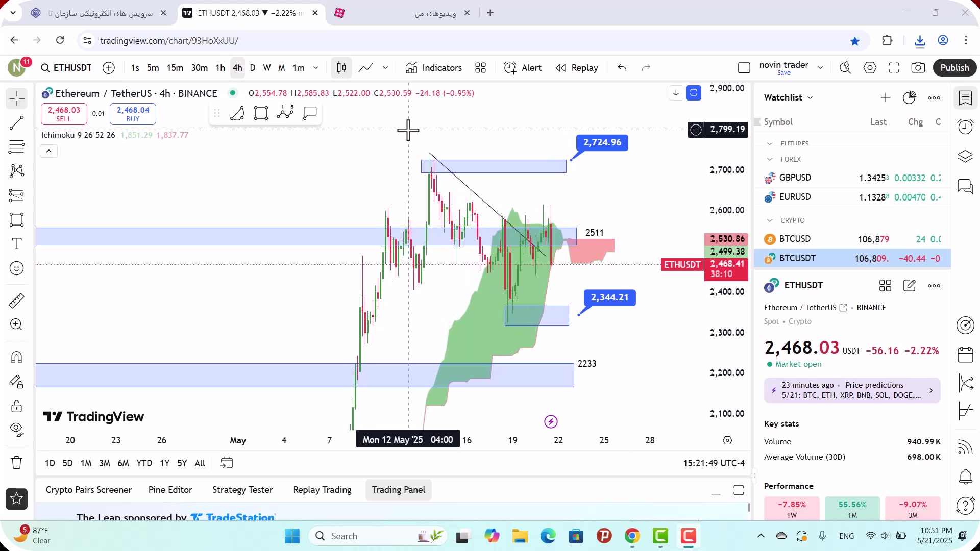Open the alerts clock panel
The height and width of the screenshot is (551, 980).
[x=965, y=127]
